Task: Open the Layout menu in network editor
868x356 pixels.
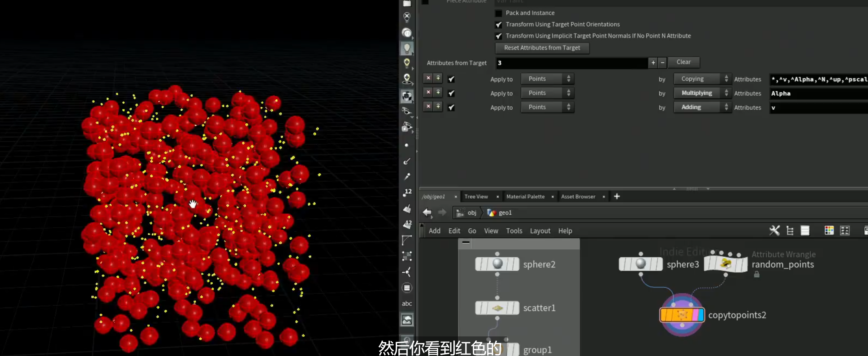Action: (x=540, y=231)
